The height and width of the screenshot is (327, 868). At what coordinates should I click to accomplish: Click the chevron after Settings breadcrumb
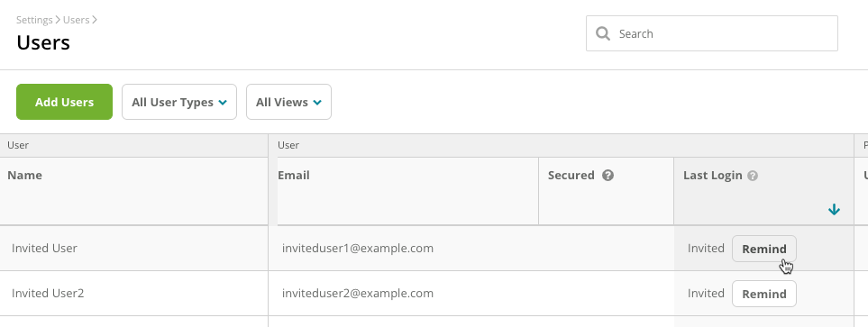(58, 20)
